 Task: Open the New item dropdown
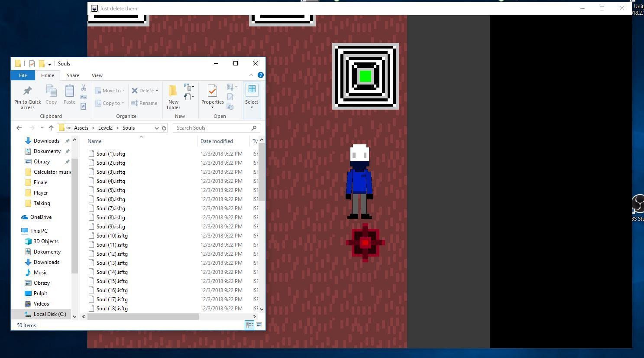pos(189,87)
